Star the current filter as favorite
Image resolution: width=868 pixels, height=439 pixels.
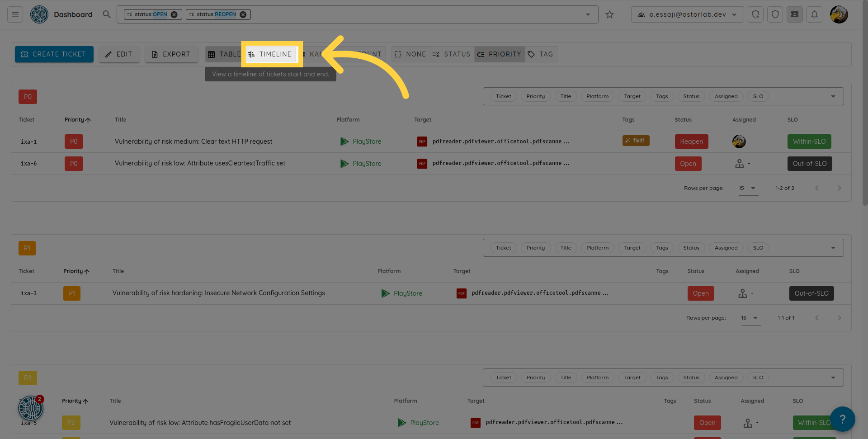coord(609,14)
